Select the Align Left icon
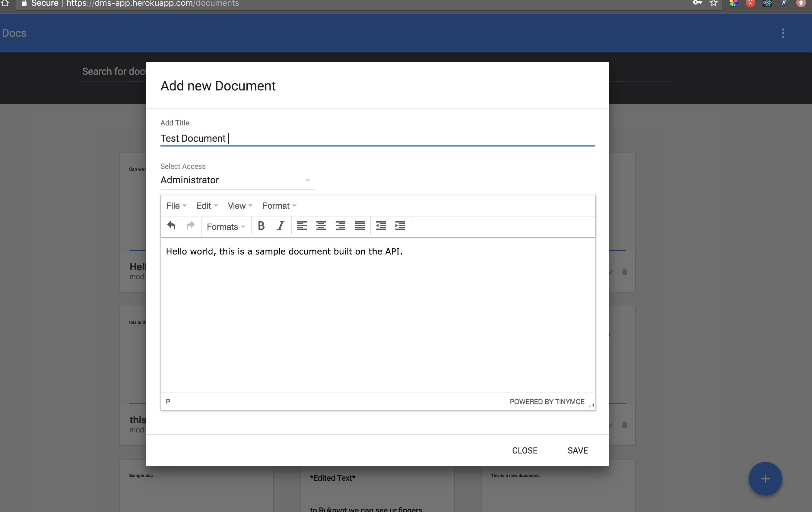Screen dimensions: 812x512 tap(301, 226)
